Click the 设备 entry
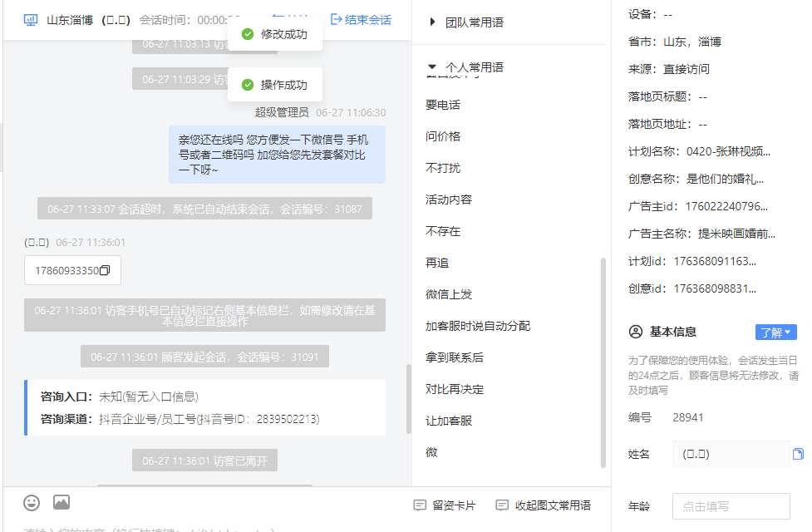Image resolution: width=812 pixels, height=532 pixels. (x=650, y=14)
